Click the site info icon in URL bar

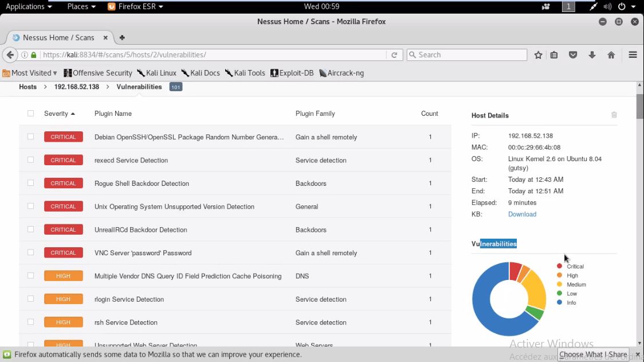(25, 55)
